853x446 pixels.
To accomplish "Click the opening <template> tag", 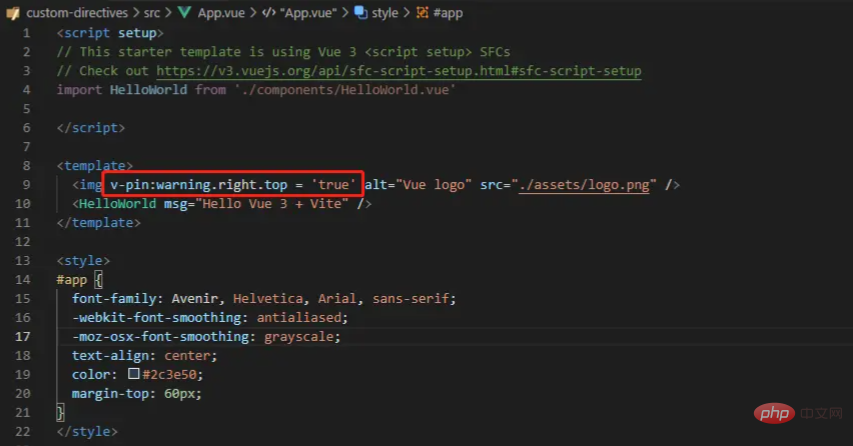I will click(95, 165).
